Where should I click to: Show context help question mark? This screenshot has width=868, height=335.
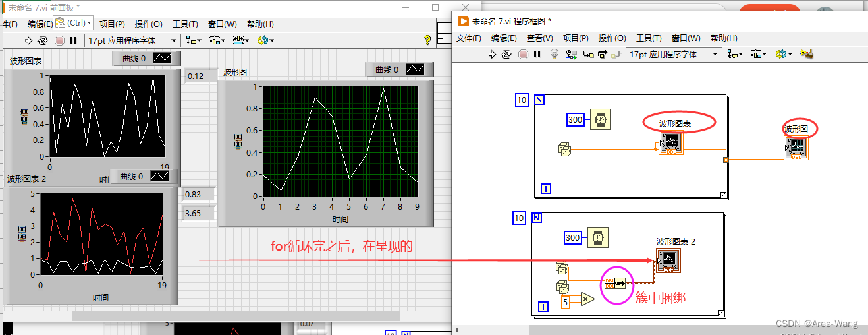[x=427, y=40]
